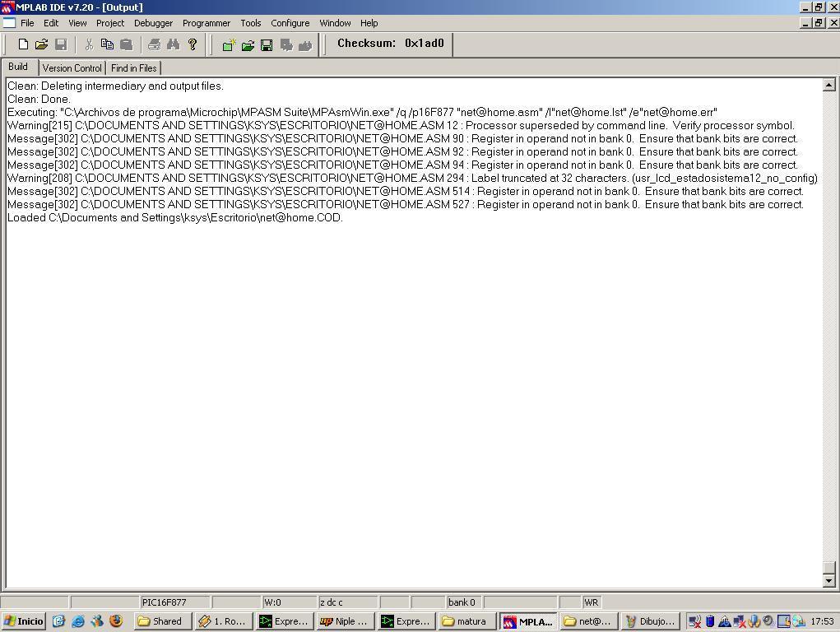Open the Tools menu
The width and height of the screenshot is (840, 632).
250,23
